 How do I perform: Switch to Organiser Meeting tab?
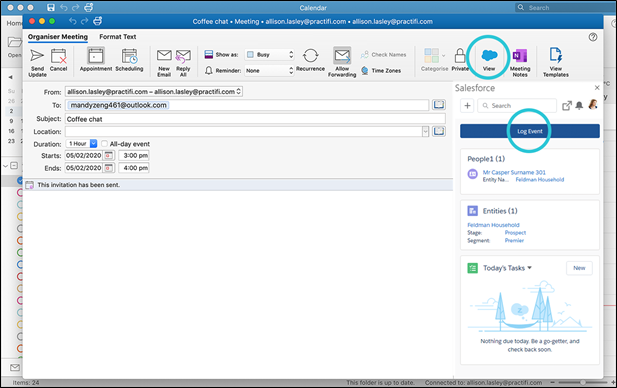click(x=58, y=37)
